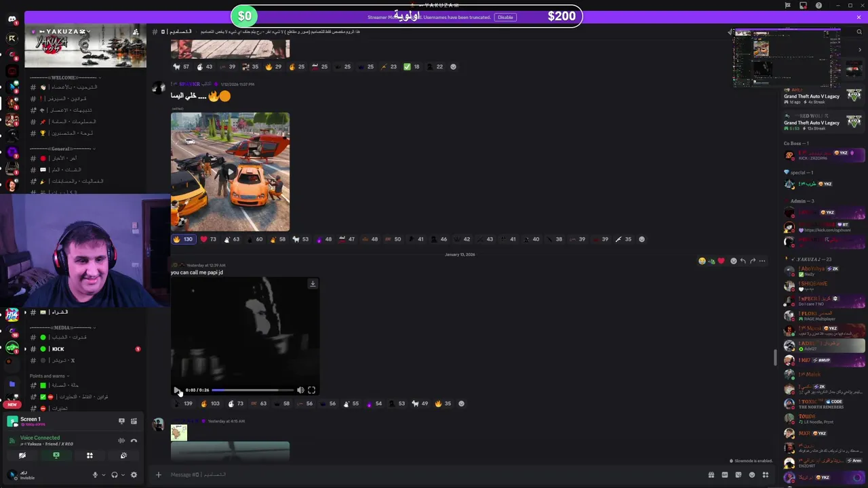868x488 pixels.
Task: Toggle headphone deafen
Action: click(114, 474)
